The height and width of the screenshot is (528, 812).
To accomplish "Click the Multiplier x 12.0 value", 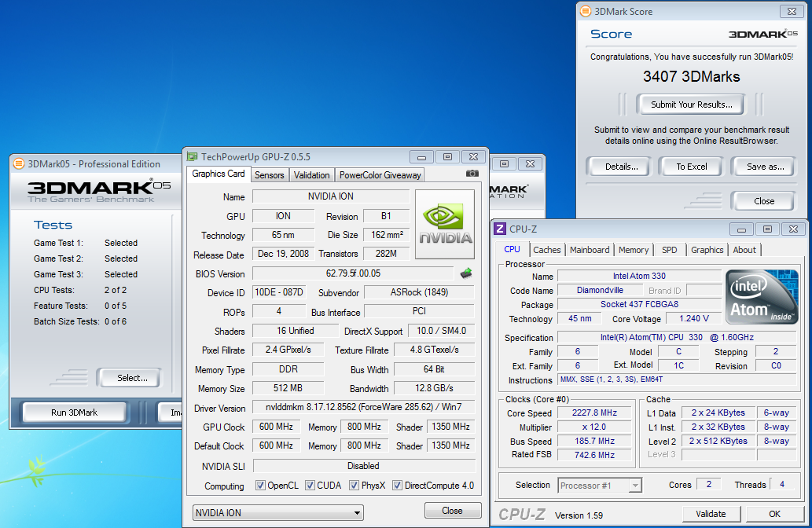I will tap(594, 427).
